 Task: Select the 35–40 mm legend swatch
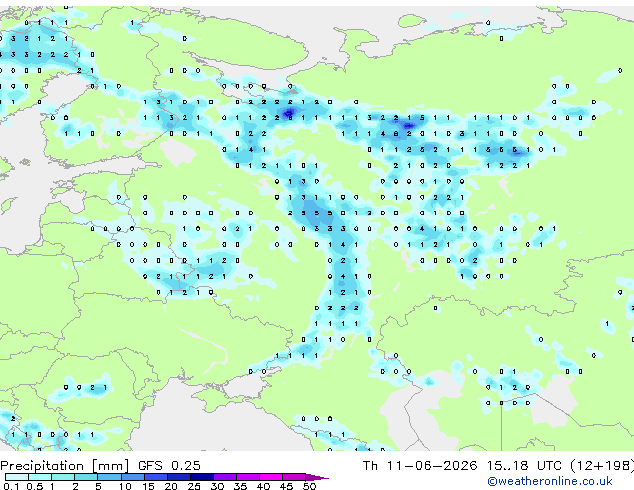coord(248,477)
